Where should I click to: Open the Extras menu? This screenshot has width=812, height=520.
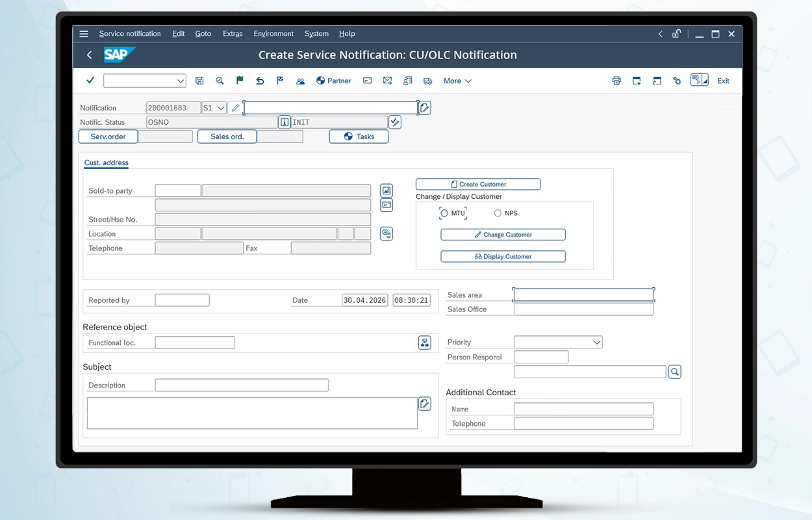point(233,34)
